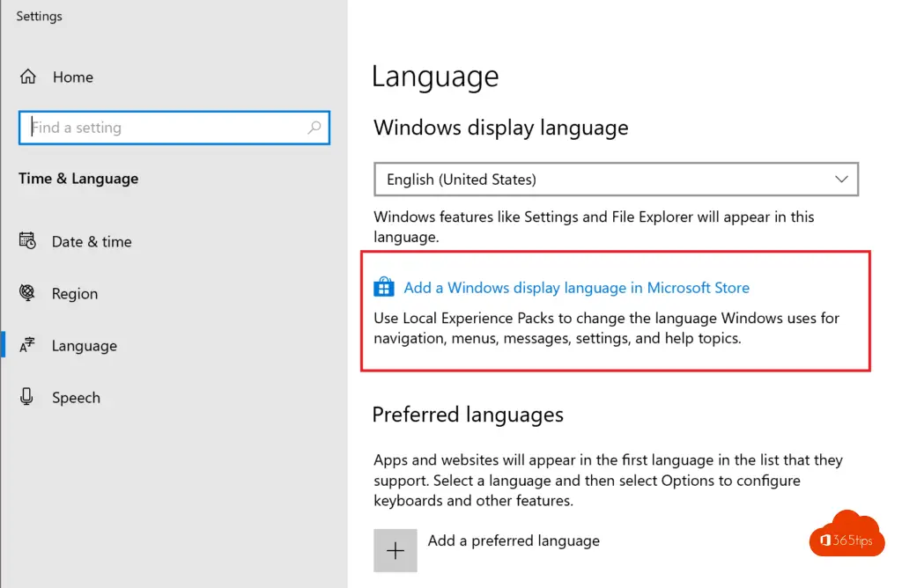Open the Speech settings page
This screenshot has width=902, height=588.
[x=76, y=398]
